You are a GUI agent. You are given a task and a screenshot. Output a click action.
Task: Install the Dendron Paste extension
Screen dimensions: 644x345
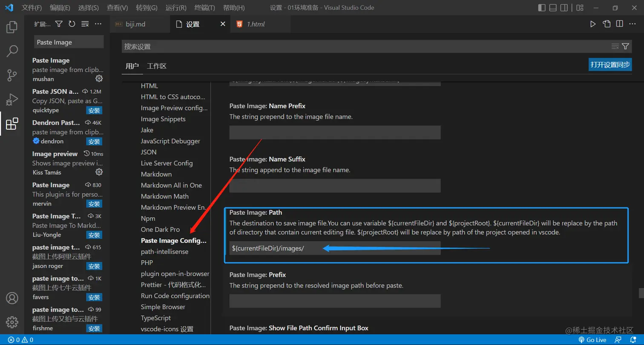tap(94, 142)
